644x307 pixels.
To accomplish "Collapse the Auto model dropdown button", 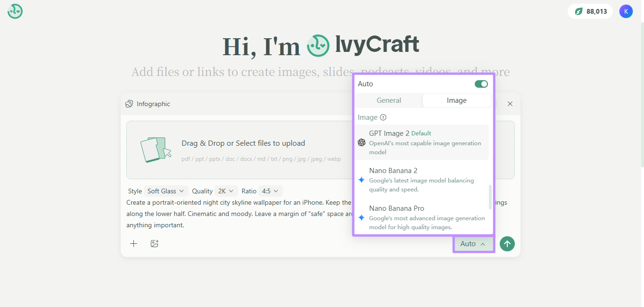I will click(x=474, y=244).
